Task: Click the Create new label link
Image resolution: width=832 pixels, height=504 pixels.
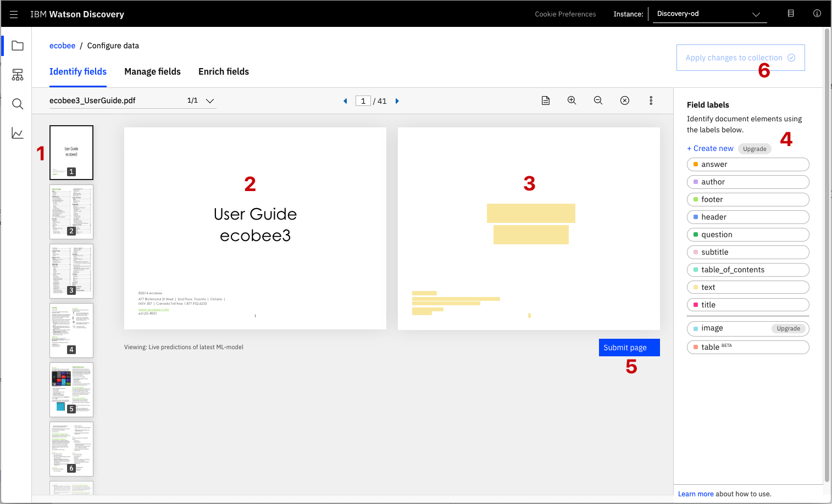Action: pos(710,148)
